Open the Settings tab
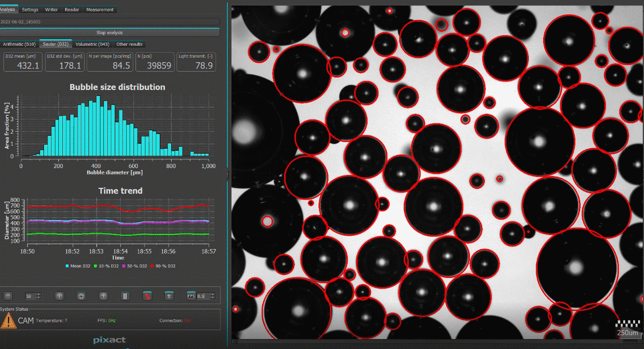 [30, 9]
